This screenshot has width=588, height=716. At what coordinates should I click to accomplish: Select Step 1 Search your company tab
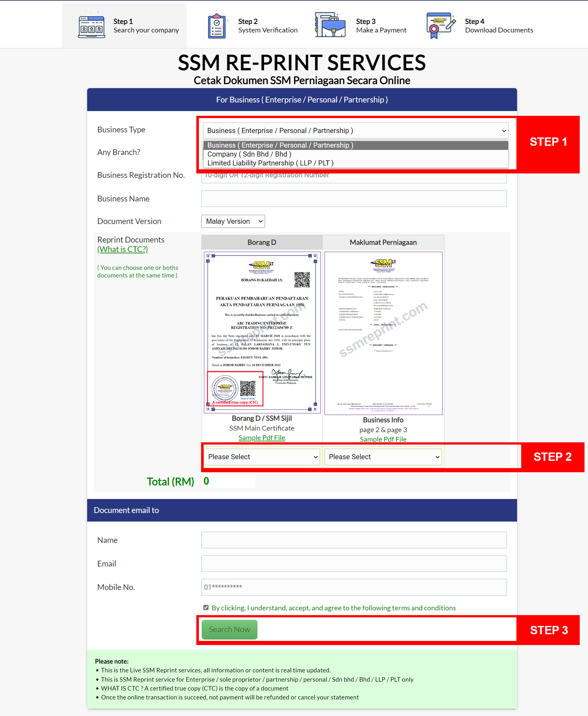point(124,26)
